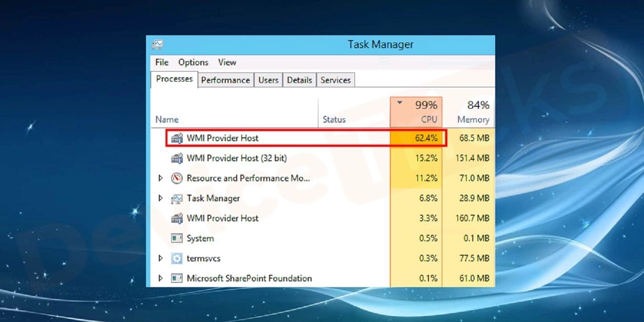The height and width of the screenshot is (322, 644).
Task: Click the CPU column sort arrow
Action: click(400, 102)
